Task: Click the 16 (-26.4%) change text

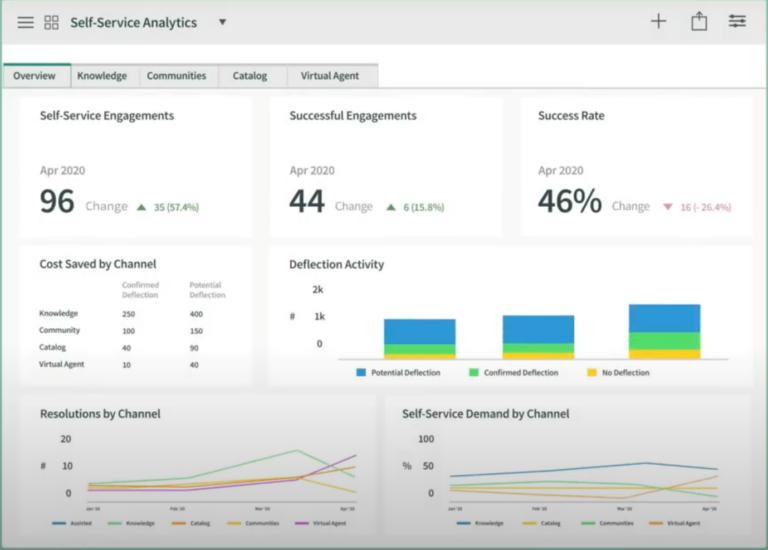Action: point(706,207)
